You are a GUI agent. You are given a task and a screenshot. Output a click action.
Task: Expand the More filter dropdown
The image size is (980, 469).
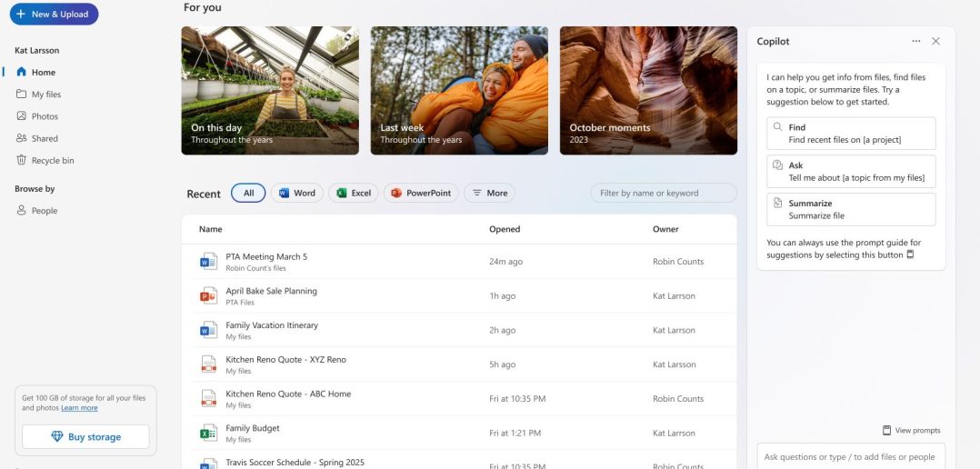pos(489,193)
